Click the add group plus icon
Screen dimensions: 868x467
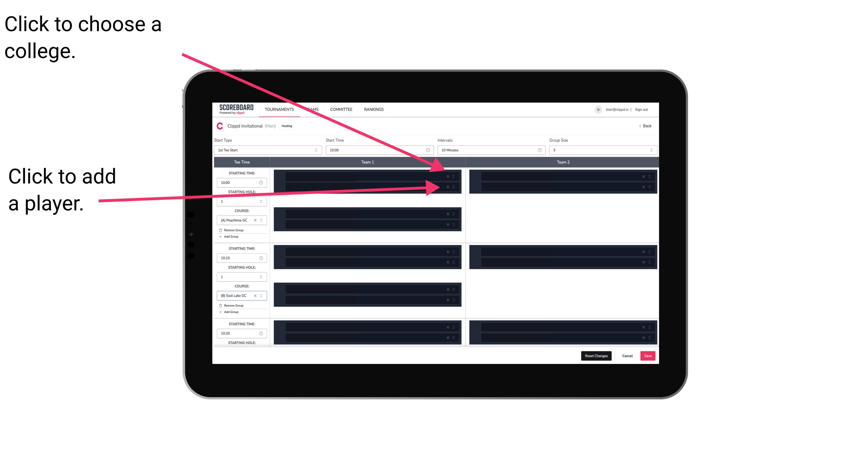coord(219,238)
